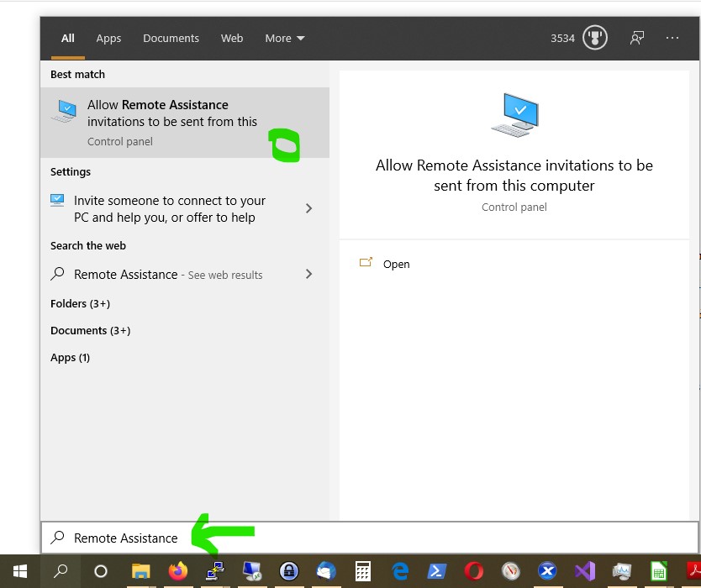This screenshot has width=701, height=588.
Task: Click the Best match heading
Action: (x=78, y=74)
